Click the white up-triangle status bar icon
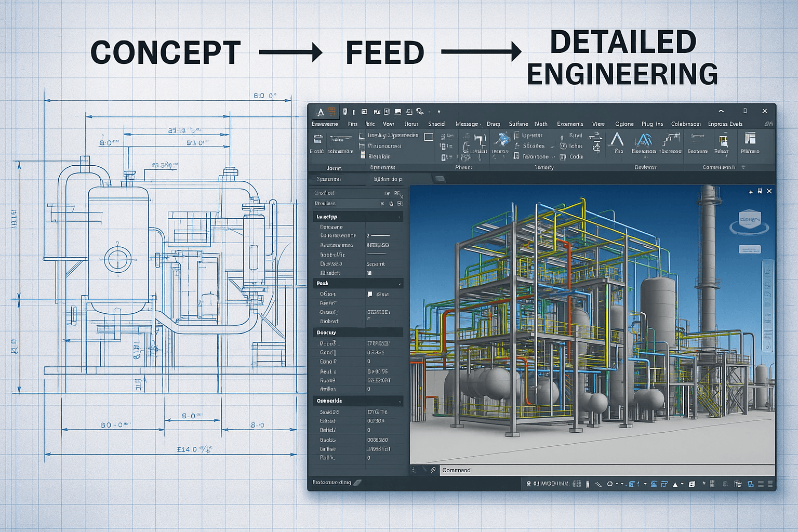The height and width of the screenshot is (532, 798). click(675, 484)
